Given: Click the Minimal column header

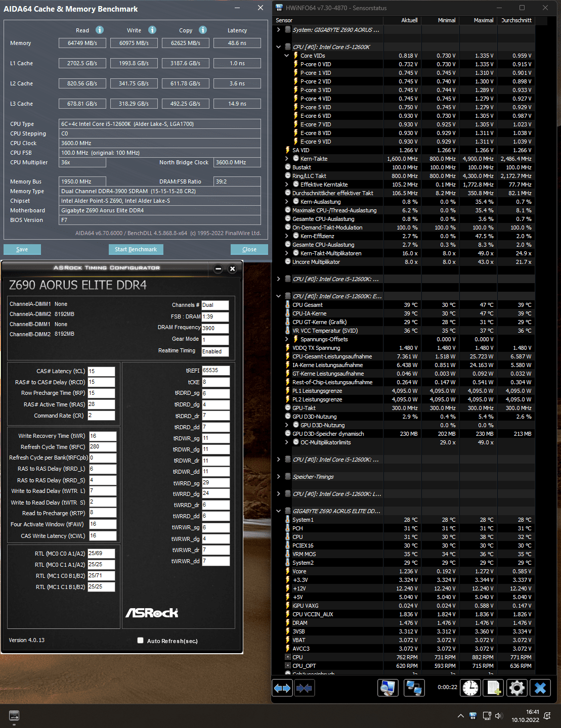Looking at the screenshot, I should pyautogui.click(x=440, y=20).
